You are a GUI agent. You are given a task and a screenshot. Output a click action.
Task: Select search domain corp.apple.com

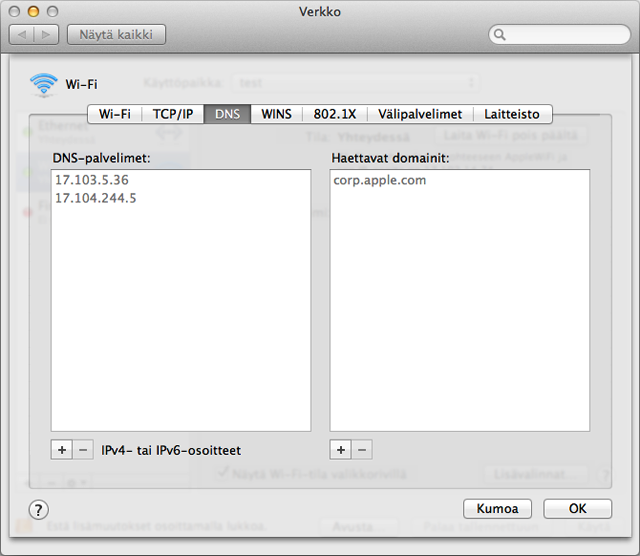[460, 180]
